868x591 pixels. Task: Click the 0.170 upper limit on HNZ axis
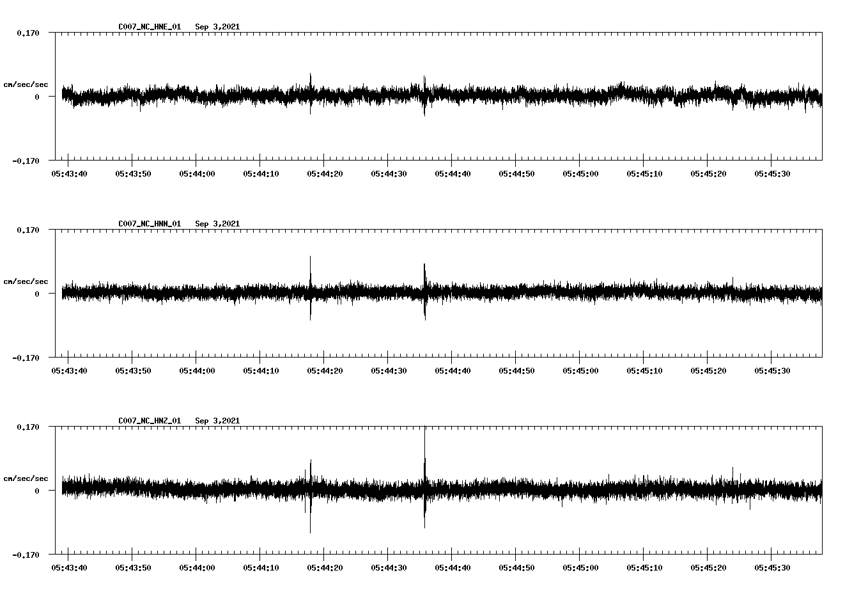coord(27,427)
